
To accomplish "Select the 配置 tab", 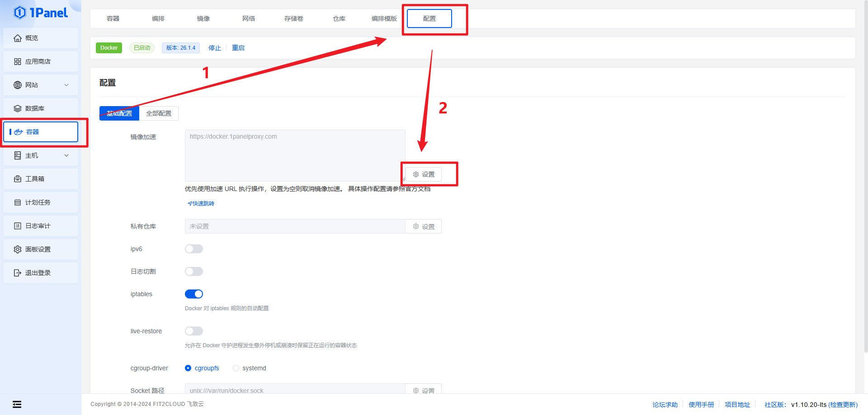I will (x=429, y=19).
